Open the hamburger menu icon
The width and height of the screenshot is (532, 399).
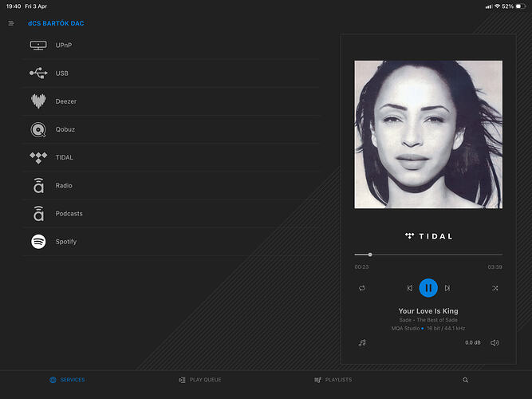(x=11, y=23)
